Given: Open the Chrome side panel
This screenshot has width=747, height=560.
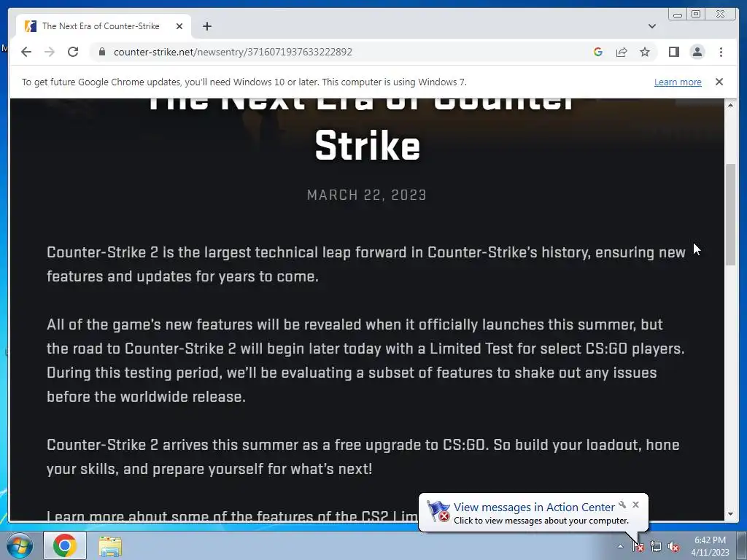Looking at the screenshot, I should (673, 52).
